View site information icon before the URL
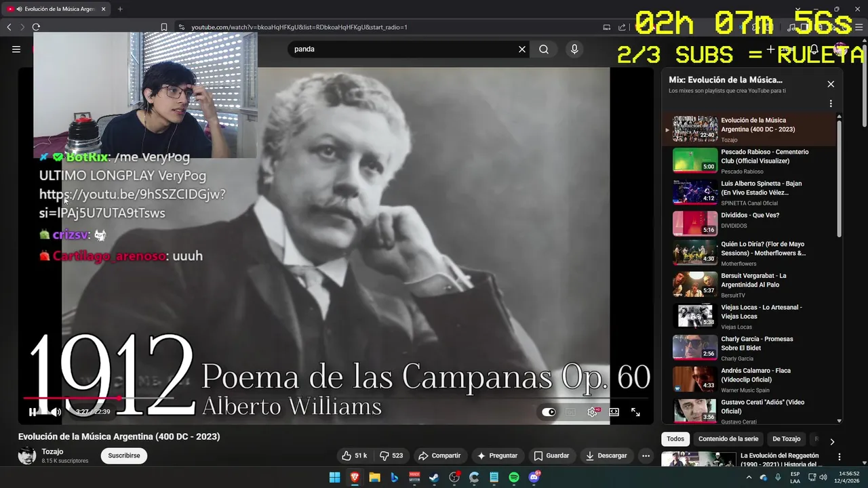Image resolution: width=868 pixels, height=488 pixels. click(x=181, y=27)
